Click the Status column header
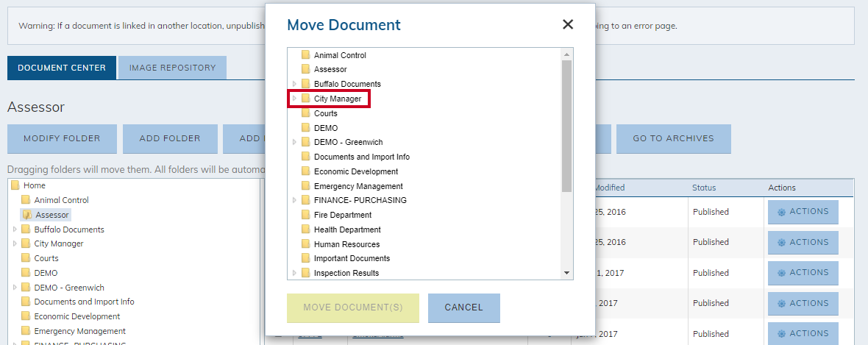 (x=703, y=188)
